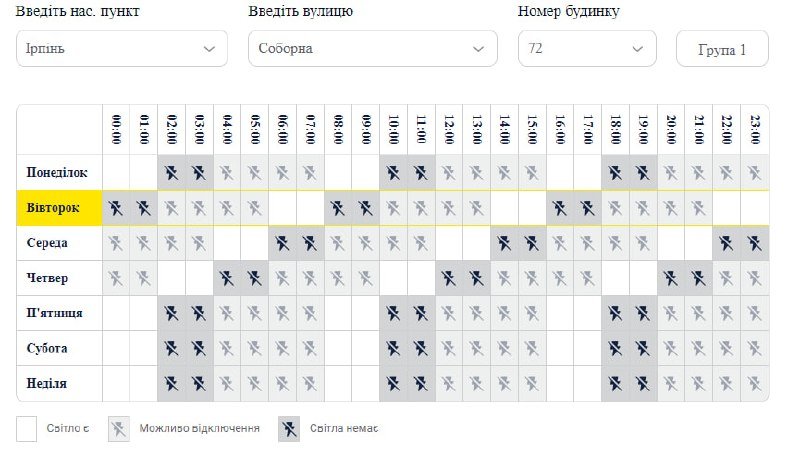Click Thursday 04:00 no-power icon

227,278
